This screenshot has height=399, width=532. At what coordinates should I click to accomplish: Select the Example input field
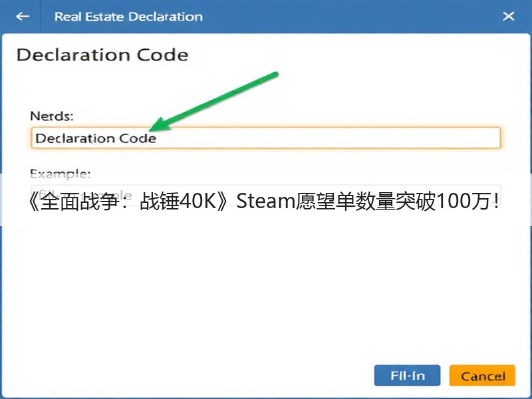(265, 195)
